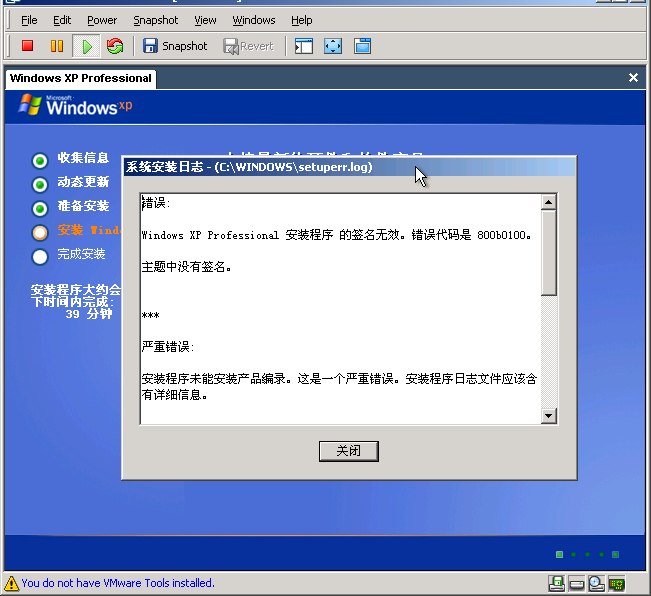Click the floppy drive status bar icon
The width and height of the screenshot is (651, 596).
(556, 584)
